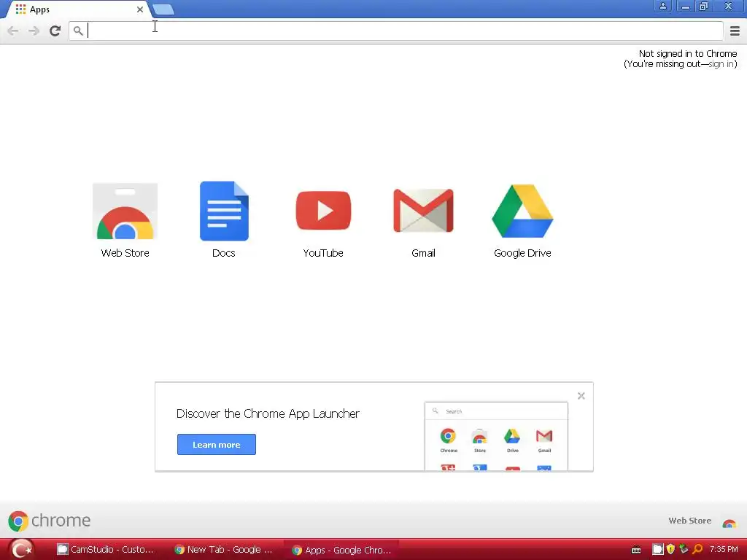This screenshot has height=560, width=747.
Task: Click the Web Store footer icon
Action: point(729,523)
